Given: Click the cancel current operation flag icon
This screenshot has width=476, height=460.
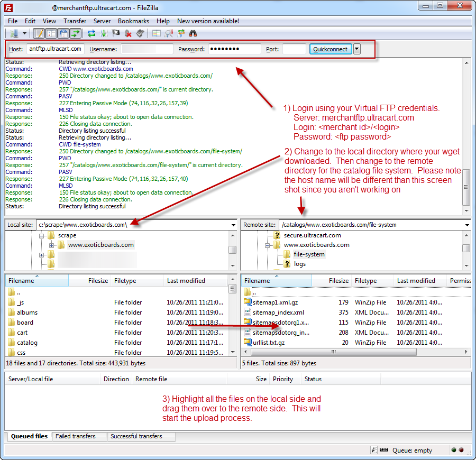Looking at the screenshot, I should coord(116,33).
